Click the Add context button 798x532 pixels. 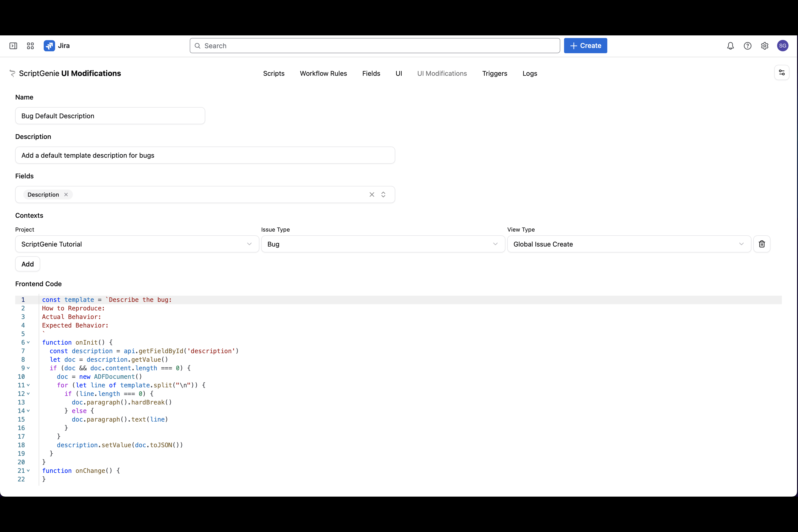click(x=28, y=264)
